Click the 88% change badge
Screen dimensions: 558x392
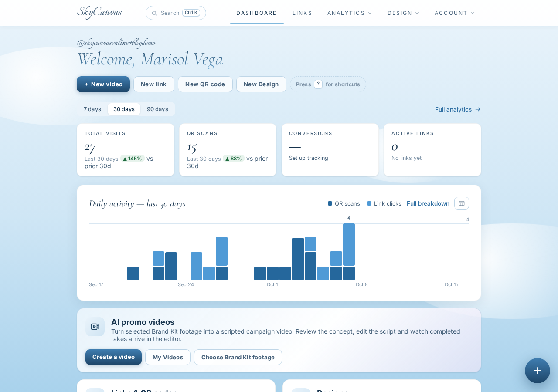pos(234,159)
